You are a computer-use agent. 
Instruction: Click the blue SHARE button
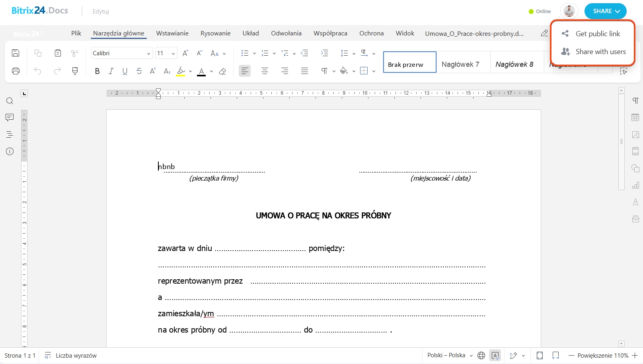605,11
